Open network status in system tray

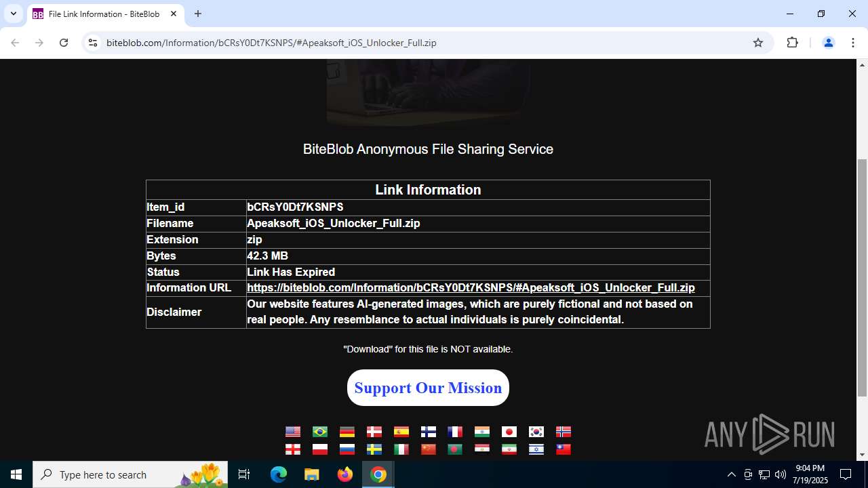click(764, 474)
